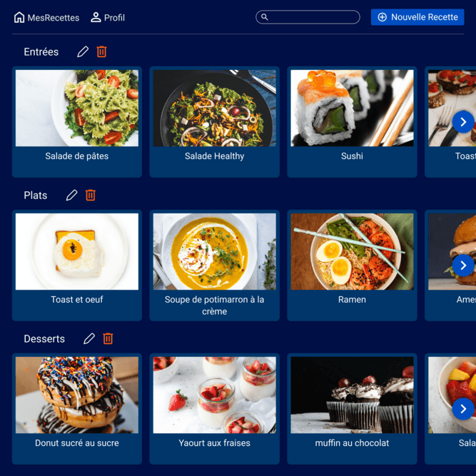The width and height of the screenshot is (476, 476).
Task: Show more Desserts using right chevron
Action: coord(463,409)
